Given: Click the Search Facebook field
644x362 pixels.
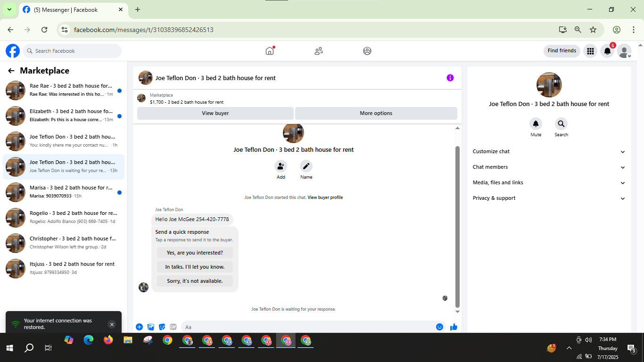Looking at the screenshot, I should pyautogui.click(x=72, y=51).
